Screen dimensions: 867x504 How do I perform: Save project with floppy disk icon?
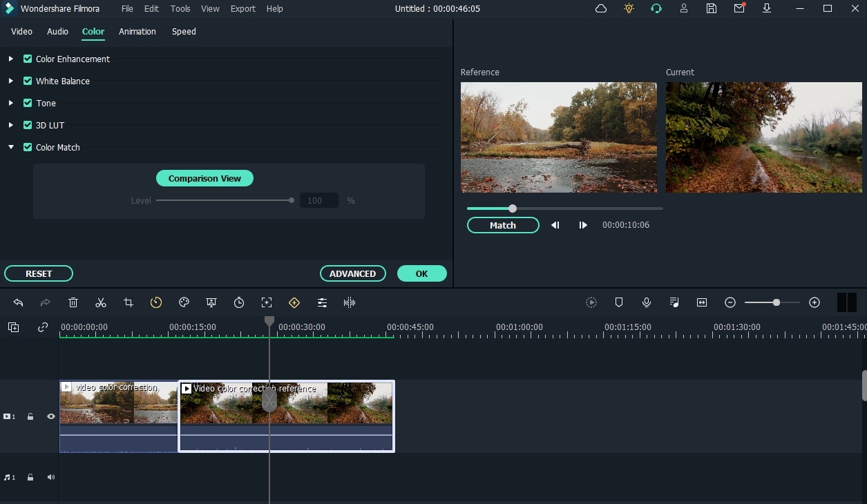[x=712, y=8]
